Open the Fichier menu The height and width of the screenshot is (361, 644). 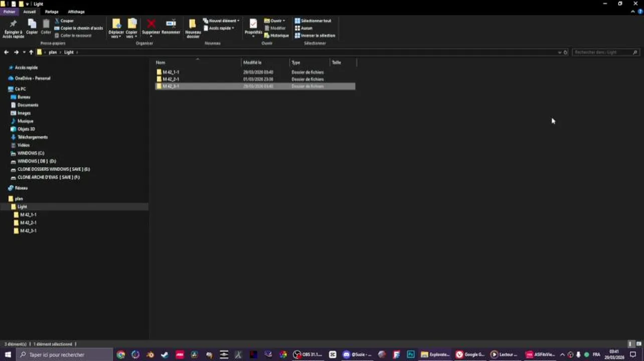(x=9, y=12)
